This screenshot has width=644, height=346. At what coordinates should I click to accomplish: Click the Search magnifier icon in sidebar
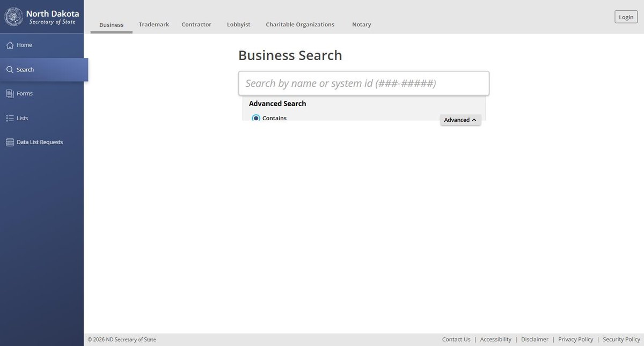pos(10,70)
